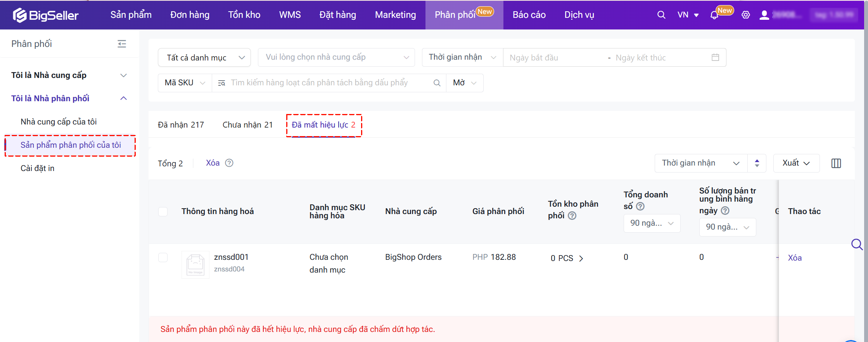Click the calendar icon in date range
868x342 pixels.
[x=715, y=57]
